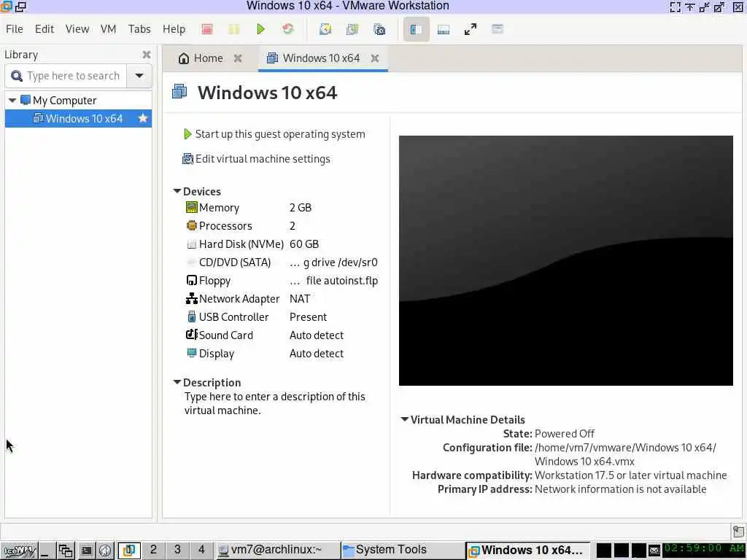
Task: Close the Home tab
Action: point(238,58)
